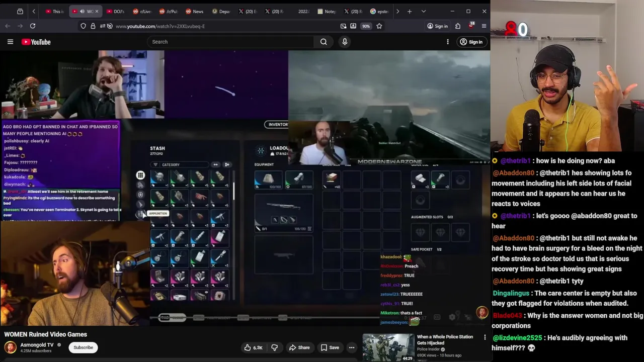The image size is (644, 362).
Task: Click the YouTube search field
Action: click(x=230, y=42)
